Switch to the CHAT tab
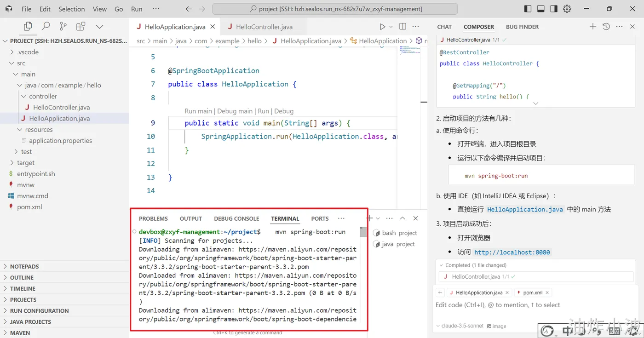644x338 pixels. (x=444, y=27)
